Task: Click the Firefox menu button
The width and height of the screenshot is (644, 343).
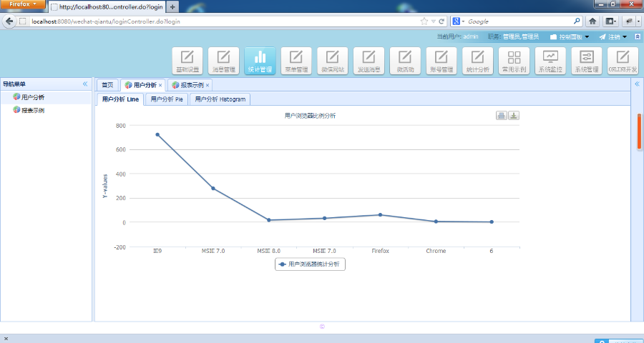Action: click(x=23, y=4)
